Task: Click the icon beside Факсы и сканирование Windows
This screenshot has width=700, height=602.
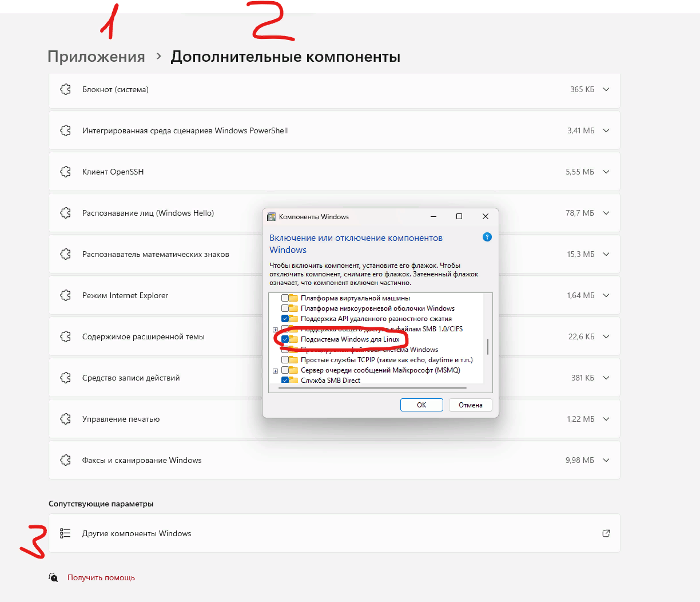Action: [66, 460]
